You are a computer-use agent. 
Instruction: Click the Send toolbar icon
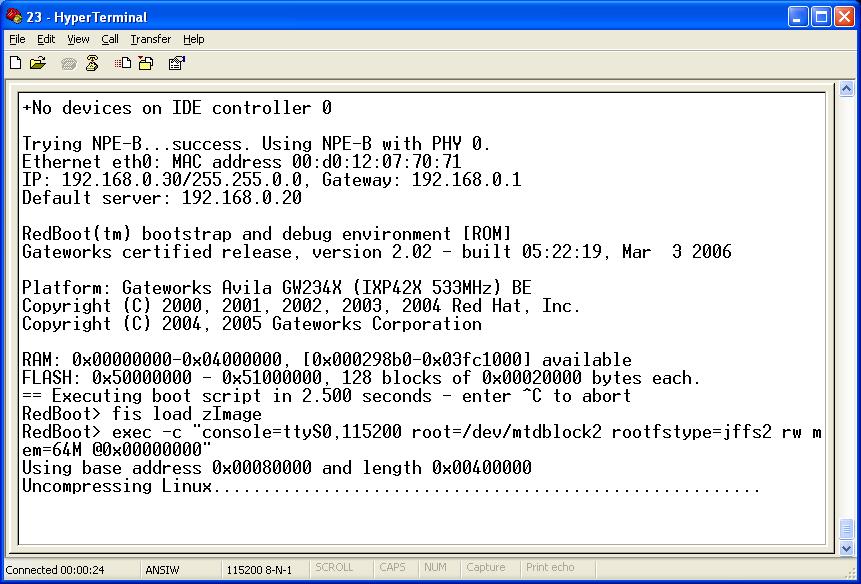pos(122,64)
